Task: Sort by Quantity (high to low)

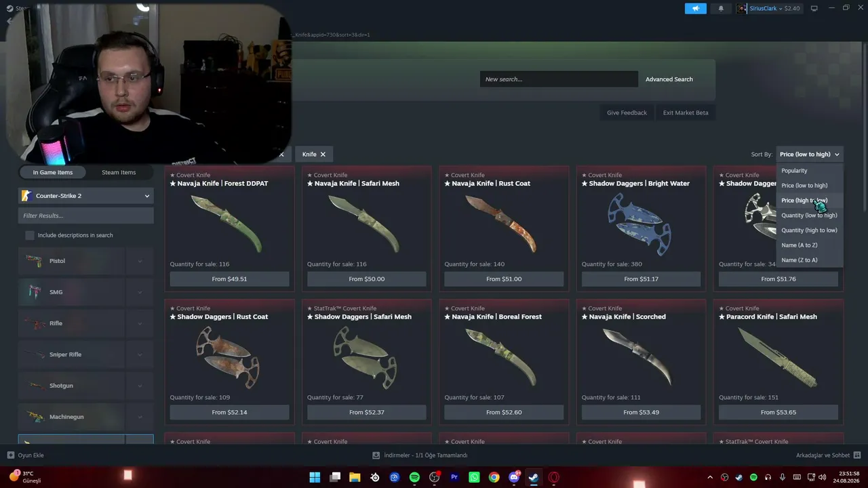Action: (809, 230)
